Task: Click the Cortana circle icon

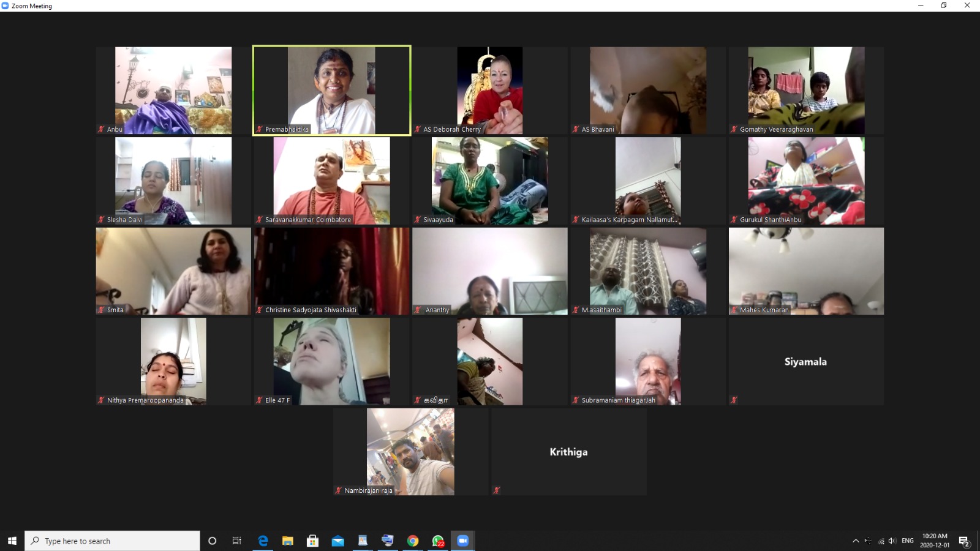Action: click(212, 541)
